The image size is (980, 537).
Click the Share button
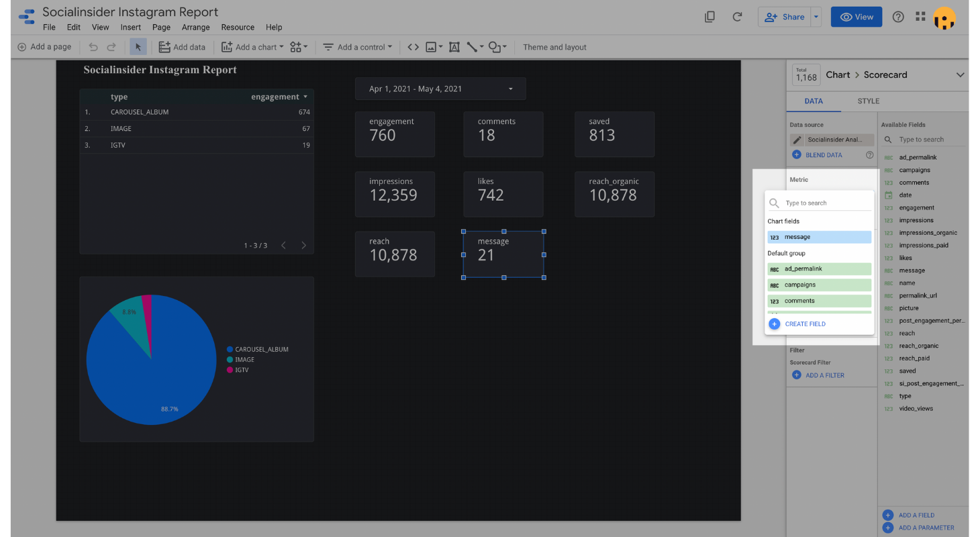click(784, 17)
